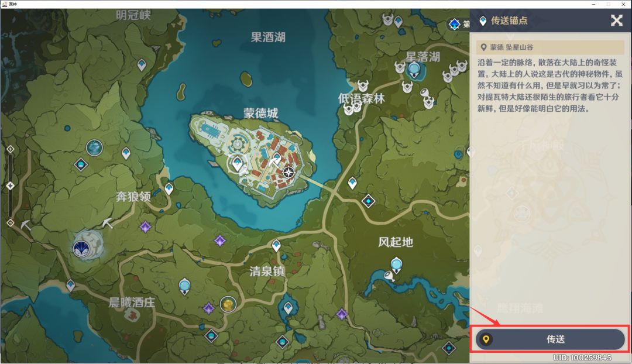Click the pickaxe marker below 奔狼领 label
The height and width of the screenshot is (364, 632).
tap(107, 222)
